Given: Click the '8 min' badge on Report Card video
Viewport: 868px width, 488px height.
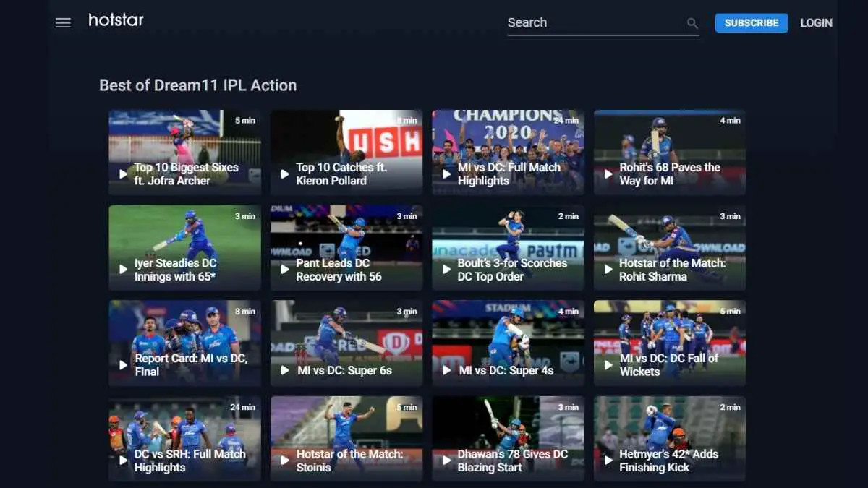Looking at the screenshot, I should pos(245,312).
